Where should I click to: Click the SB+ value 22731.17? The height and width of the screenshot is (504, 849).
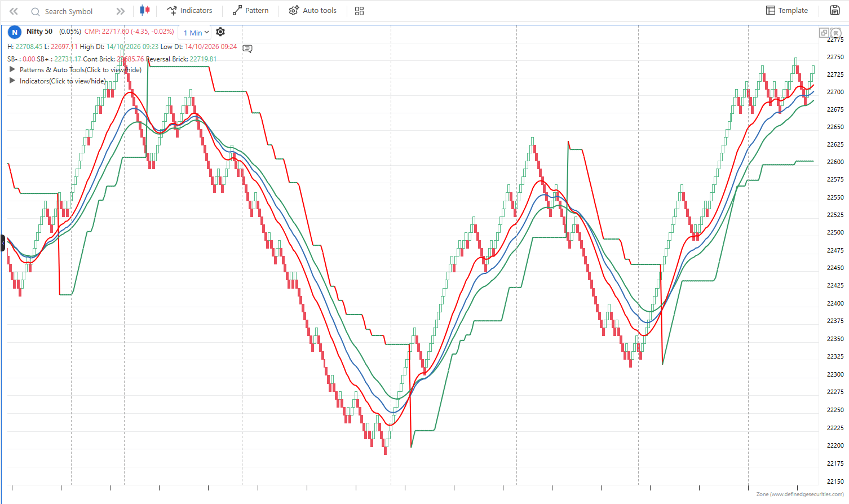(68, 59)
